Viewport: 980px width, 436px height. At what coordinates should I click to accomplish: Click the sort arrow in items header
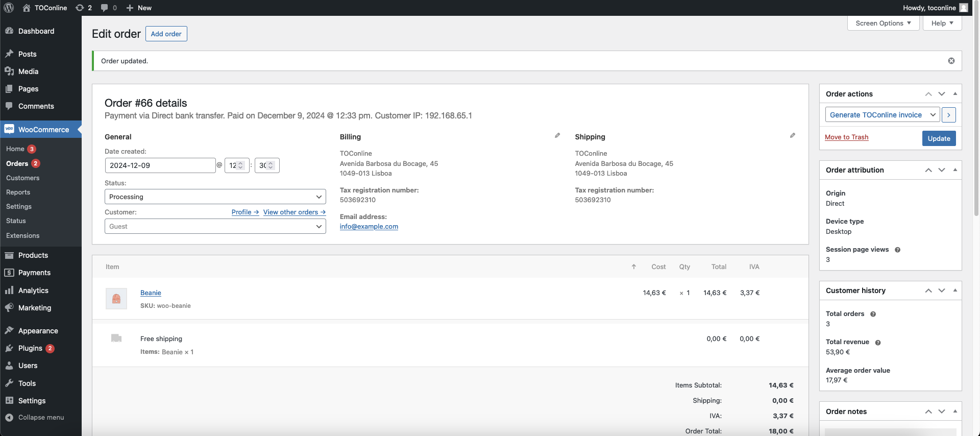pyautogui.click(x=634, y=267)
